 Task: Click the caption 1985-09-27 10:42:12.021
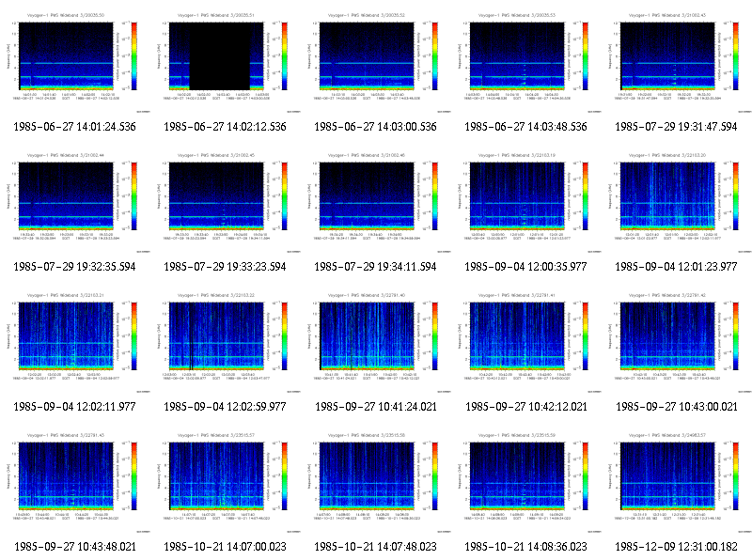click(526, 407)
